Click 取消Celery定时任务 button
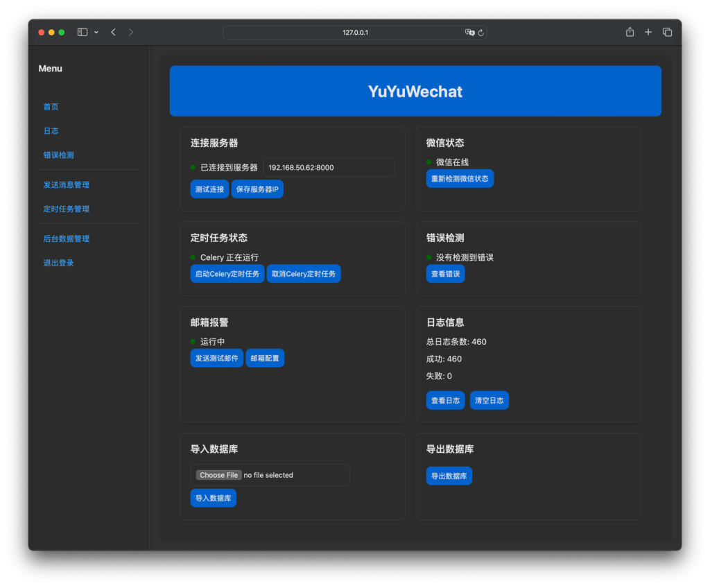Screen dimensions: 710x588 coord(304,274)
